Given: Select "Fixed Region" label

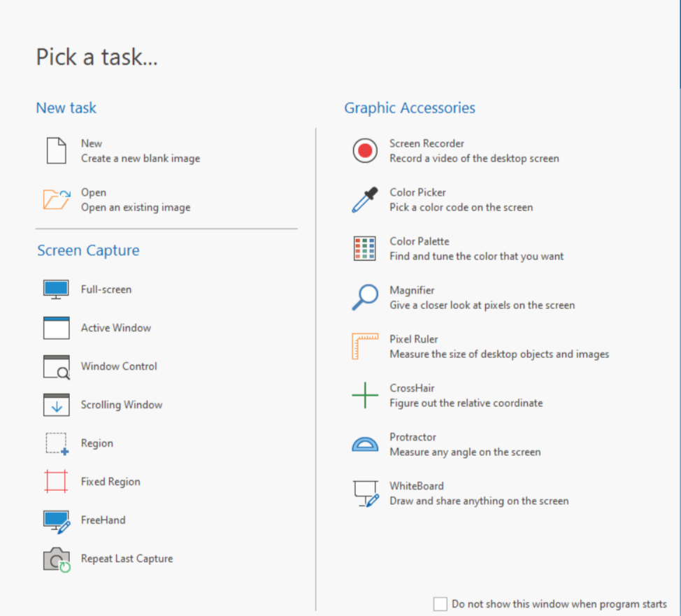Looking at the screenshot, I should point(110,482).
